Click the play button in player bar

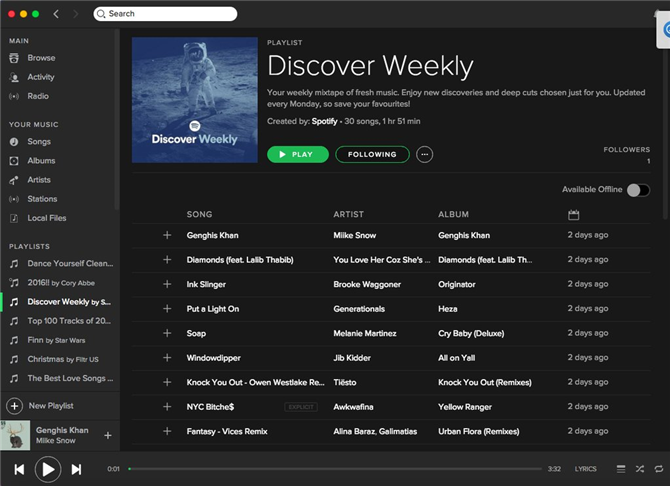pyautogui.click(x=48, y=469)
